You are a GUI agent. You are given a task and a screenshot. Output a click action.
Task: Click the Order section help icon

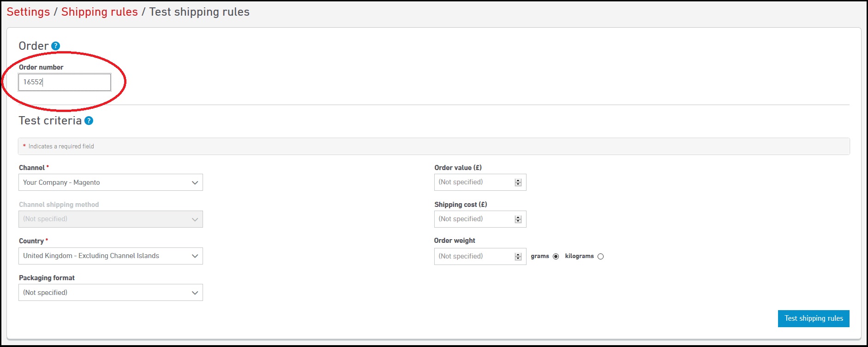tap(55, 46)
